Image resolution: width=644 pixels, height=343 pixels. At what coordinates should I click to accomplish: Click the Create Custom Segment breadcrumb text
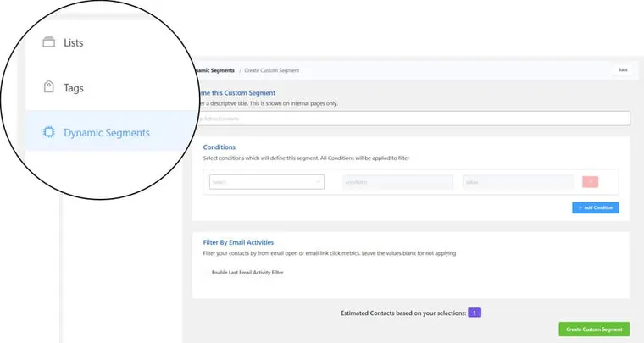click(x=271, y=70)
